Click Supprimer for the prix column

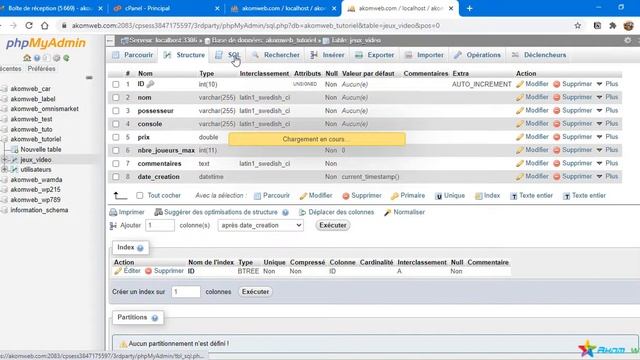pos(573,137)
